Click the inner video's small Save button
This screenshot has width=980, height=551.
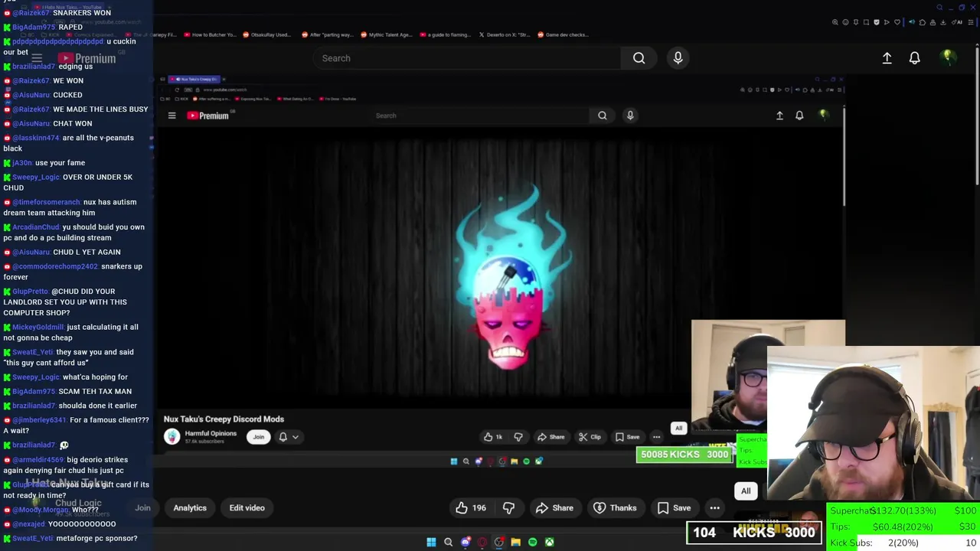click(x=627, y=437)
